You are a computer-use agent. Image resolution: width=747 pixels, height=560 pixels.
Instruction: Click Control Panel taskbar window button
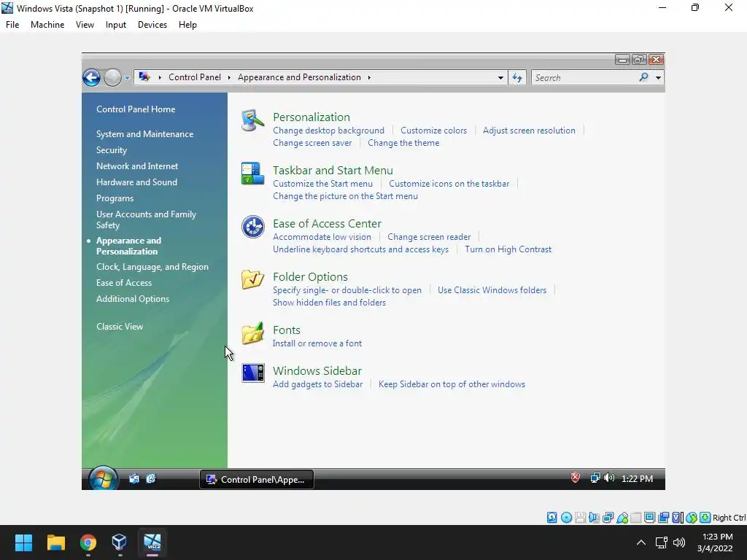pos(257,479)
